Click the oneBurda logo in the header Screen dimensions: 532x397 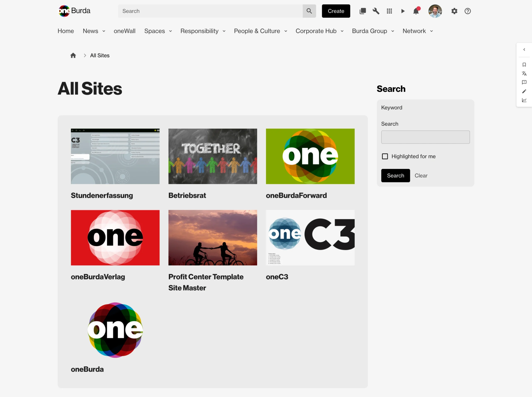[74, 11]
